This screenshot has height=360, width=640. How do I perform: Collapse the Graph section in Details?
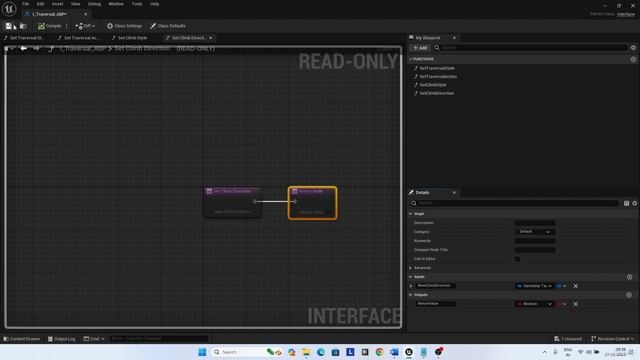coord(411,214)
